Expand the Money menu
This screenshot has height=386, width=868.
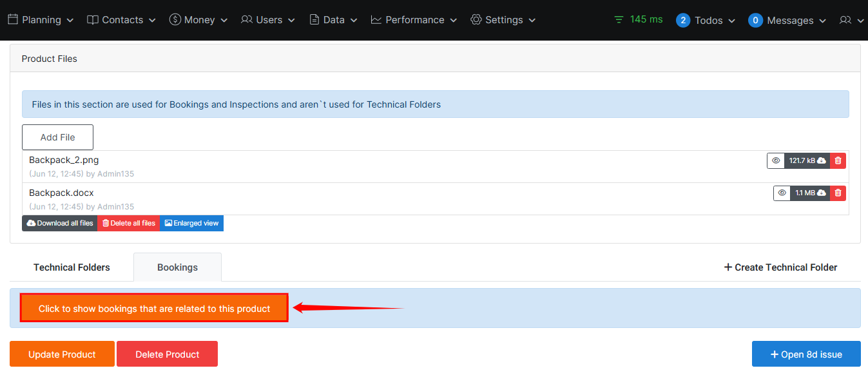[198, 20]
